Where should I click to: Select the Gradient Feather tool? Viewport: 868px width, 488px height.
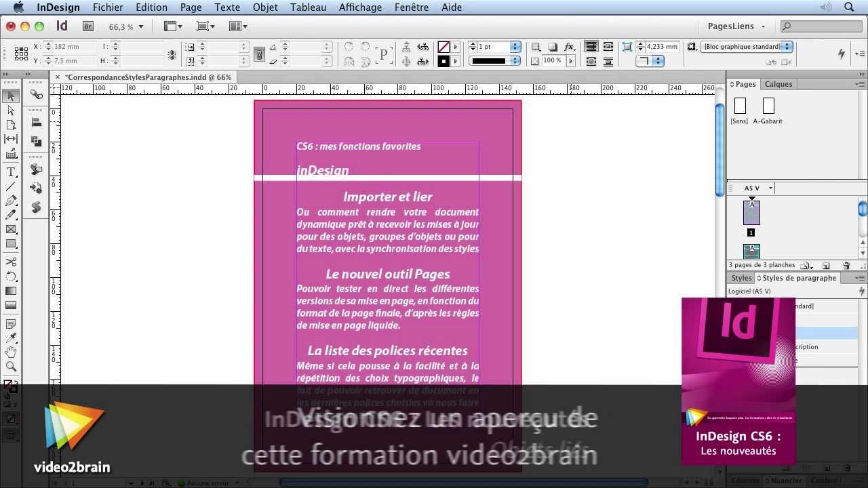pyautogui.click(x=11, y=306)
